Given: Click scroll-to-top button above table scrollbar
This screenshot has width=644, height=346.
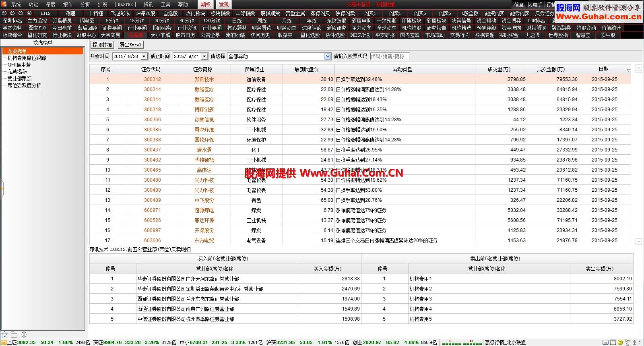Looking at the screenshot, I should 639,69.
